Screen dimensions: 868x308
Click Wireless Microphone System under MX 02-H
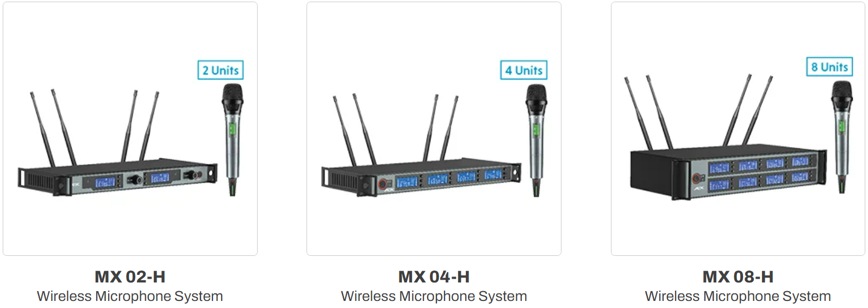(x=130, y=296)
